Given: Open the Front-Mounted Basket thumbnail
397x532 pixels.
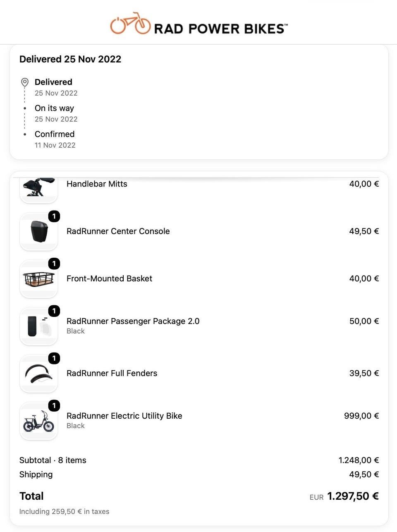Looking at the screenshot, I should pos(38,279).
